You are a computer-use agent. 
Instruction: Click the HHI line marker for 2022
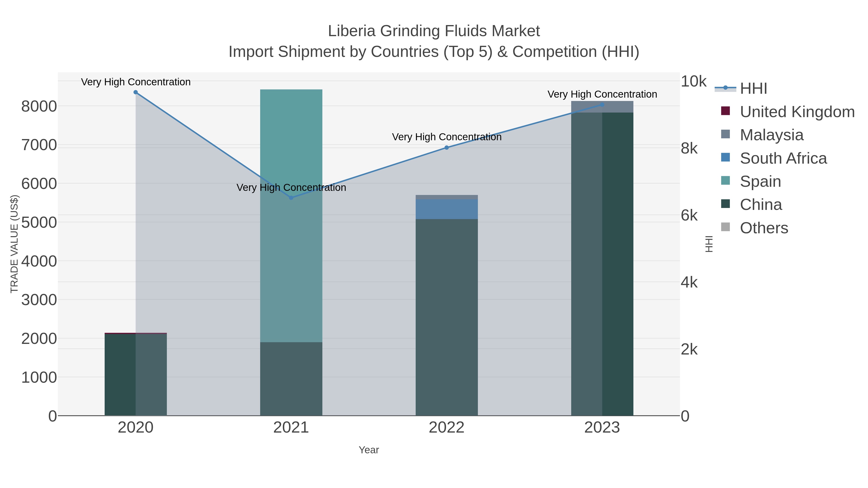(447, 147)
